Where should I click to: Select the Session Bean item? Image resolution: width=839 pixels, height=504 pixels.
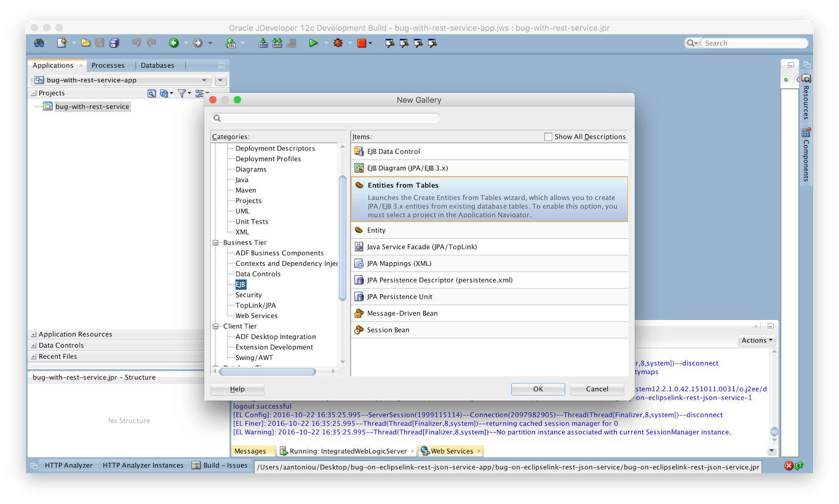(x=489, y=330)
